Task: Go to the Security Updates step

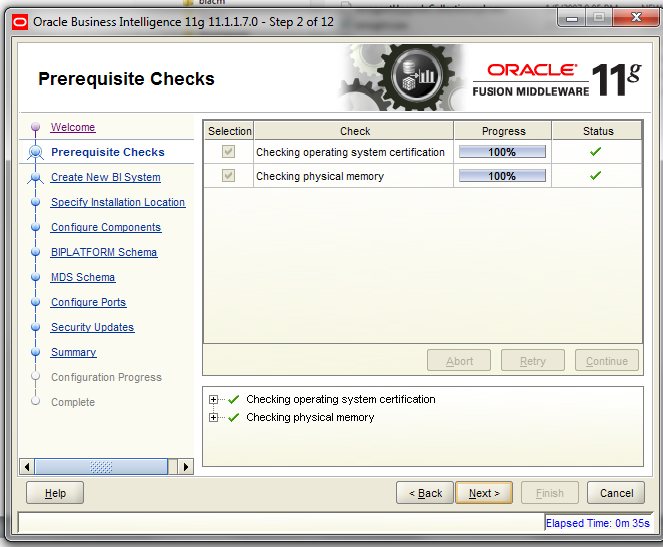Action: (x=92, y=327)
